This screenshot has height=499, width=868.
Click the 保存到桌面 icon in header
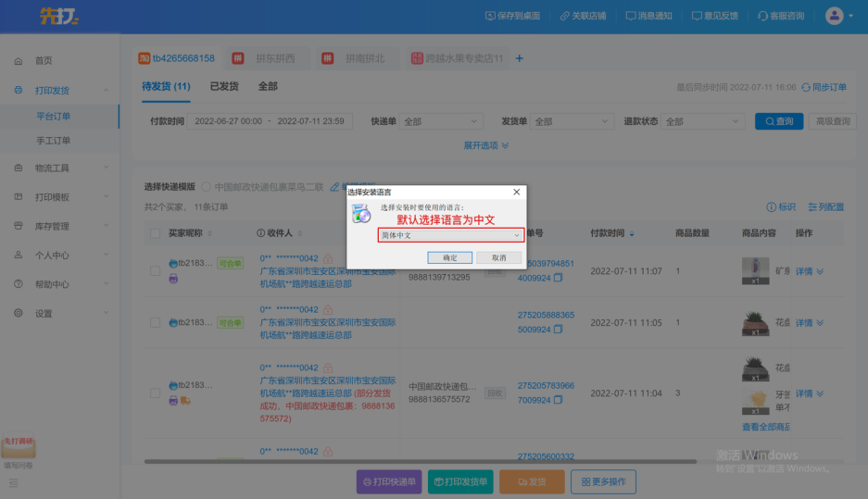491,16
